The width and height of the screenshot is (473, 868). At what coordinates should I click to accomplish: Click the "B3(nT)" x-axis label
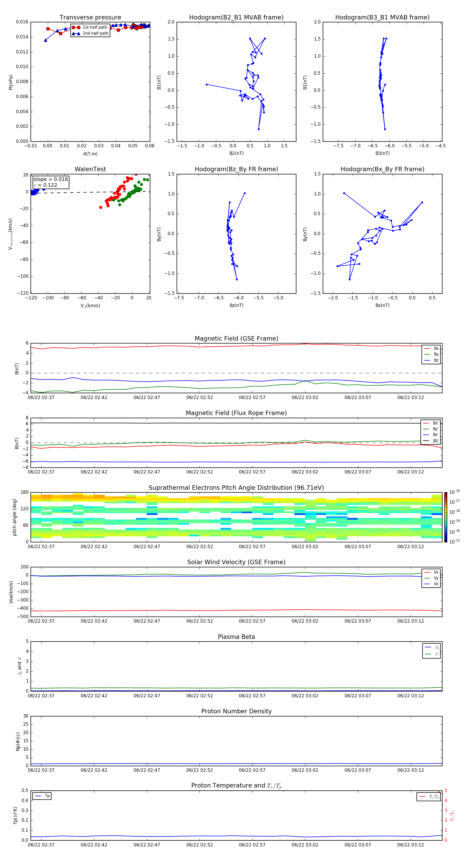click(382, 153)
